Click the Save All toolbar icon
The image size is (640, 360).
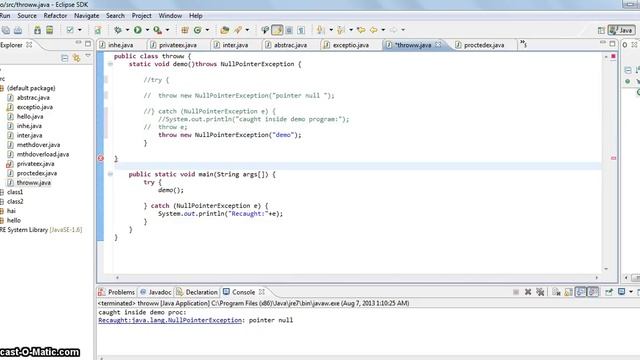(6, 30)
